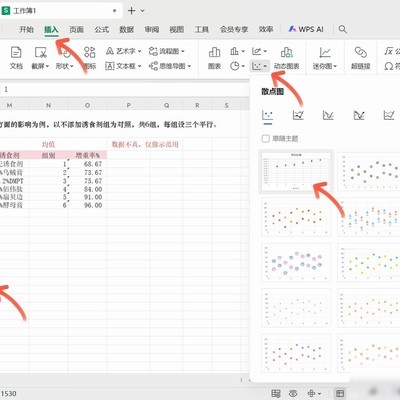This screenshot has width=400, height=400.
Task: Choose blue and orange error-bar scatter thumbnail
Action: click(368, 217)
